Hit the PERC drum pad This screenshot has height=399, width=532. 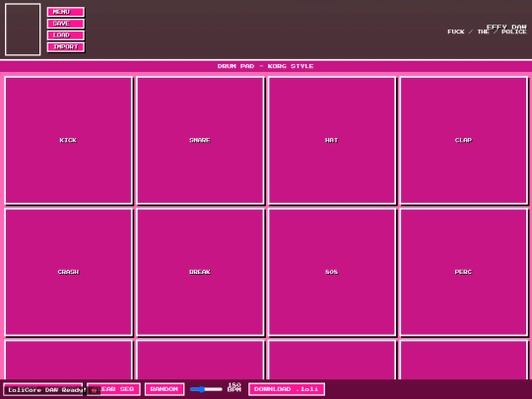click(463, 272)
